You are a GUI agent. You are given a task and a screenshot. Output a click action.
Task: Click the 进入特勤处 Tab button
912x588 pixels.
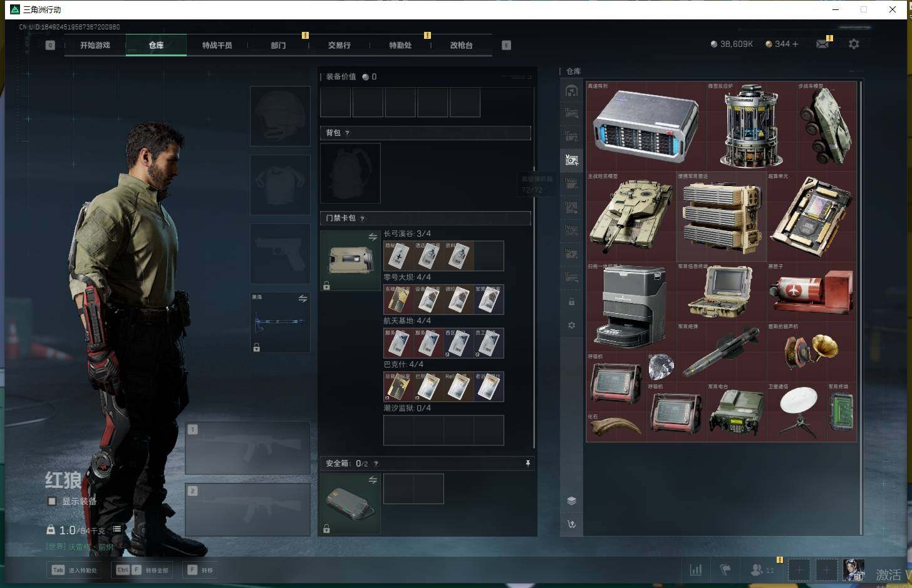76,570
